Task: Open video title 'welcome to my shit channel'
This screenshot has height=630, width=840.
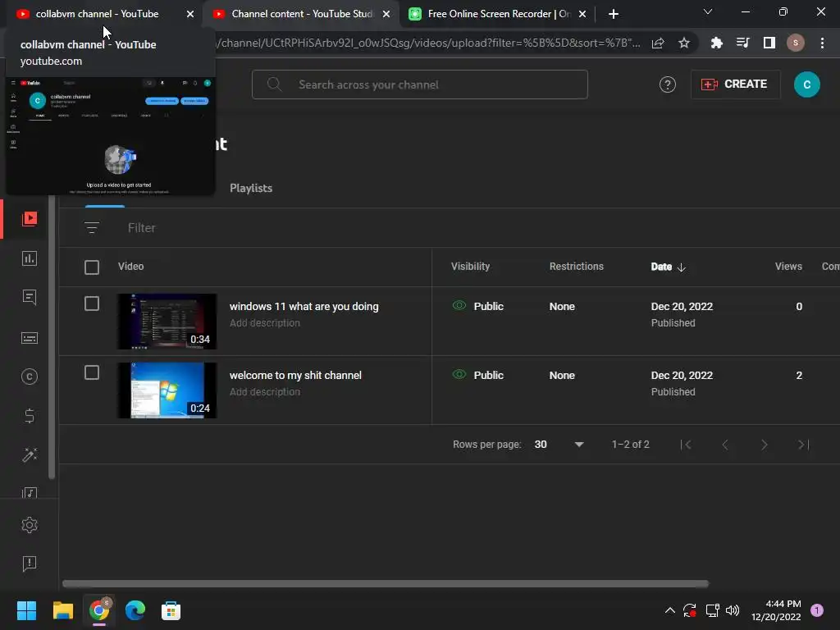Action: pos(295,376)
